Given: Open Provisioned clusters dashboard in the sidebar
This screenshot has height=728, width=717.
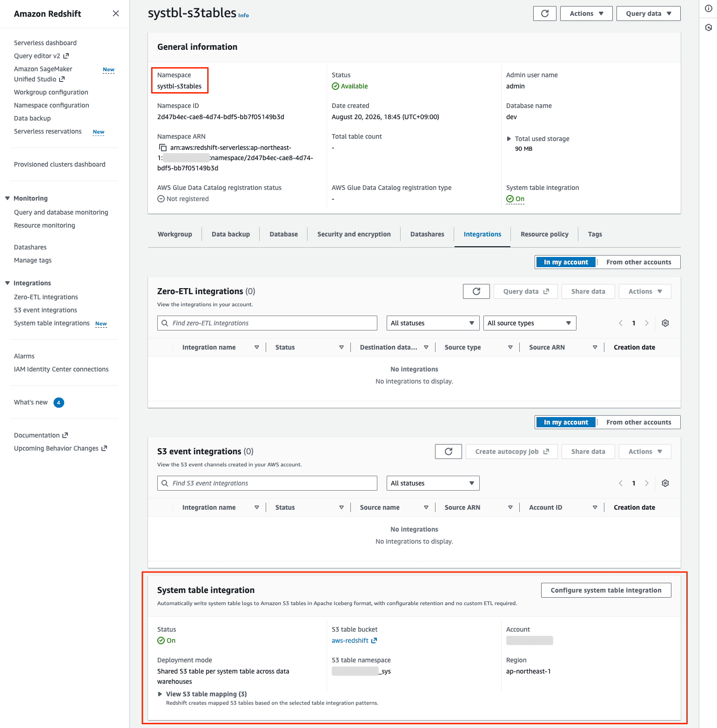Looking at the screenshot, I should [60, 164].
